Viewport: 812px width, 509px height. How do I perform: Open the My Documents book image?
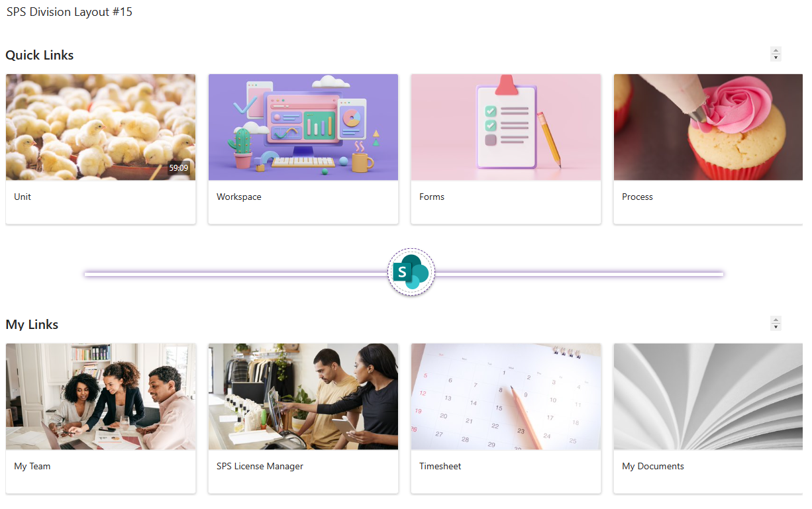[x=708, y=396]
